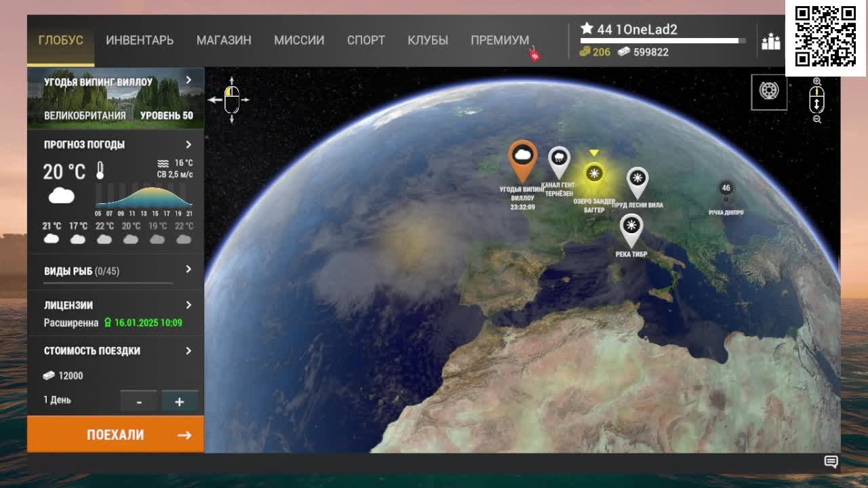Select the Канал Гент-Тернёзен map pin
This screenshot has width=868, height=488.
coord(559,163)
